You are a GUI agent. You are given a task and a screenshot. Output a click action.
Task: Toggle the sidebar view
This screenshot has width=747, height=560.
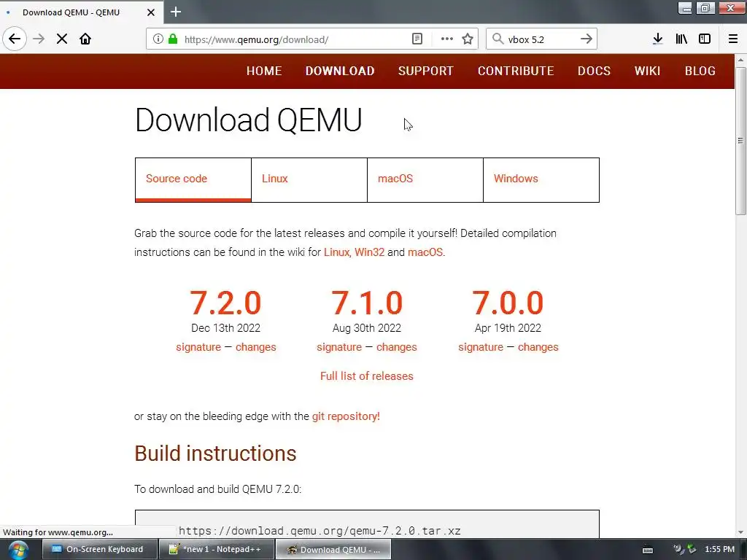pos(705,39)
